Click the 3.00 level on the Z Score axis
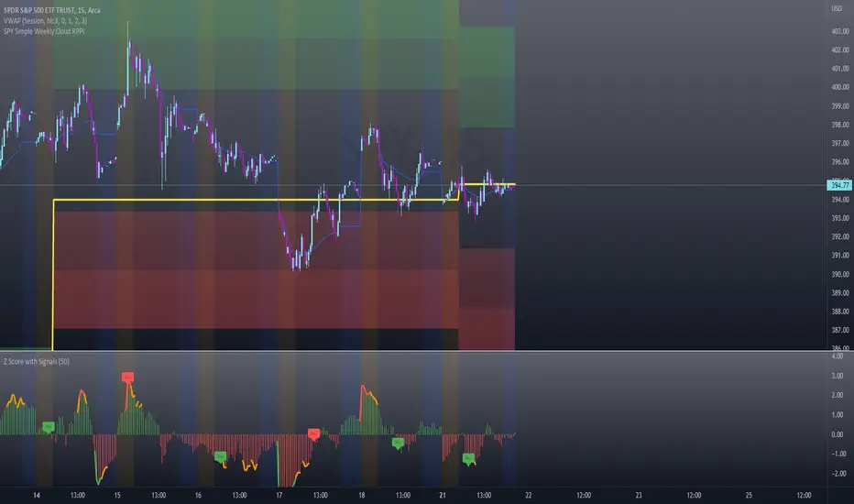This screenshot has height=504, width=854. (838, 376)
